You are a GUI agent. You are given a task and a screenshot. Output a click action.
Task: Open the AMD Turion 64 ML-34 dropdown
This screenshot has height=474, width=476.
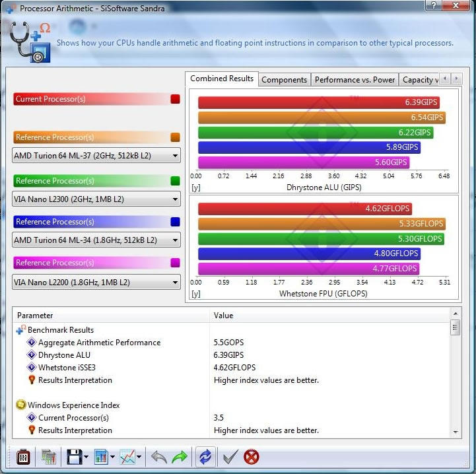point(96,240)
